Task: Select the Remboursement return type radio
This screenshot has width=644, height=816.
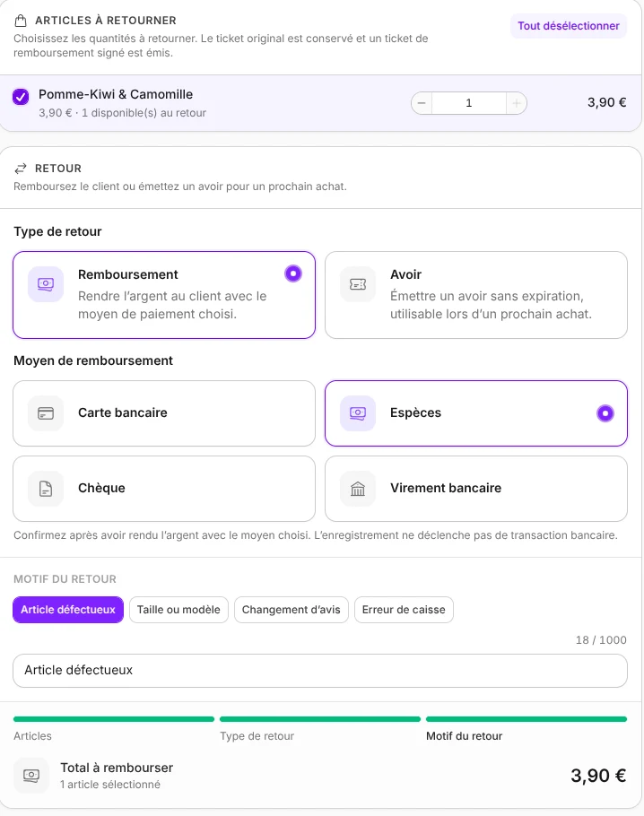Action: 293,273
